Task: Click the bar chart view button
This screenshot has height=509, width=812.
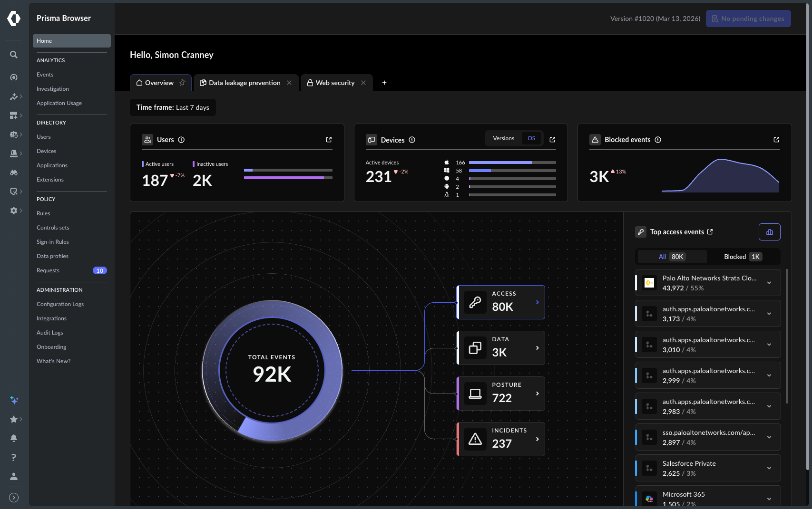Action: (x=769, y=232)
